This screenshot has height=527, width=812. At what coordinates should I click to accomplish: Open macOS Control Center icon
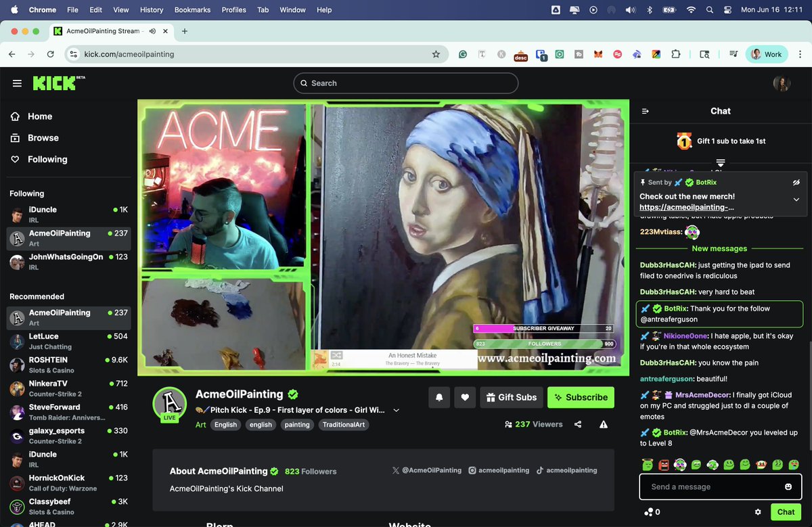pos(728,10)
